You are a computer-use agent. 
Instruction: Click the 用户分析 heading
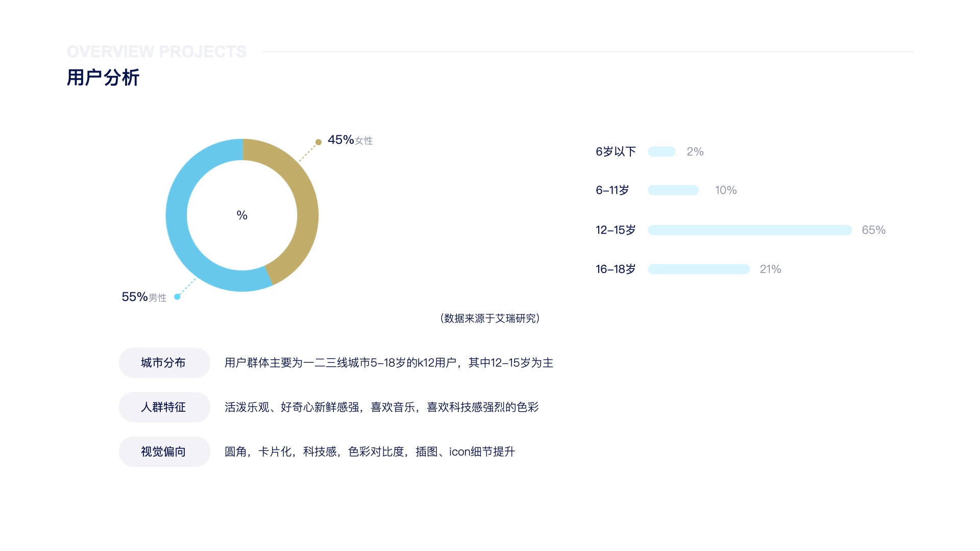click(103, 78)
